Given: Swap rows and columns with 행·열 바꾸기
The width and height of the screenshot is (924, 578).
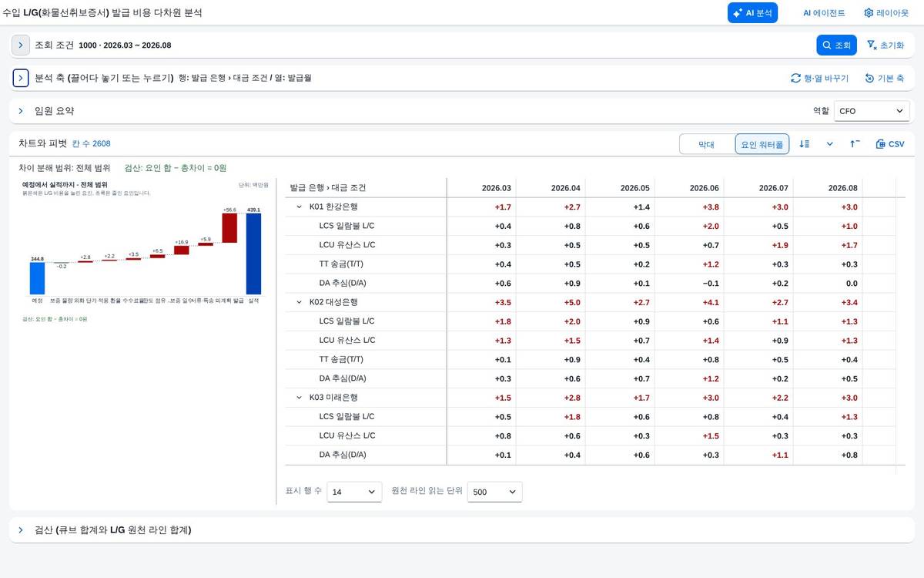Looking at the screenshot, I should [x=819, y=78].
